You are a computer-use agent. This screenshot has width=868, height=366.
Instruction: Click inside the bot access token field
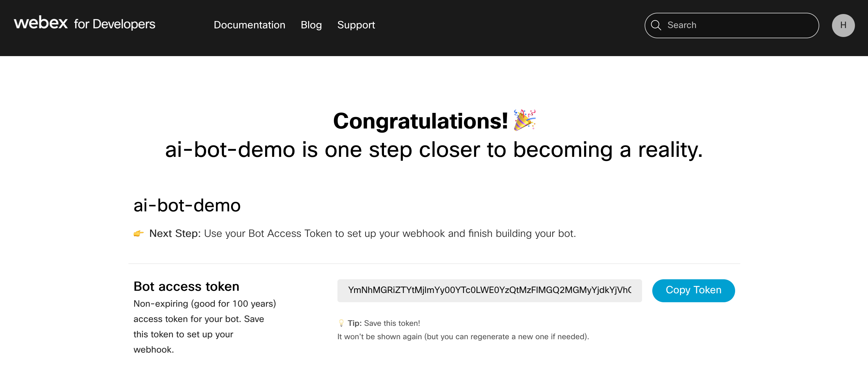(489, 290)
